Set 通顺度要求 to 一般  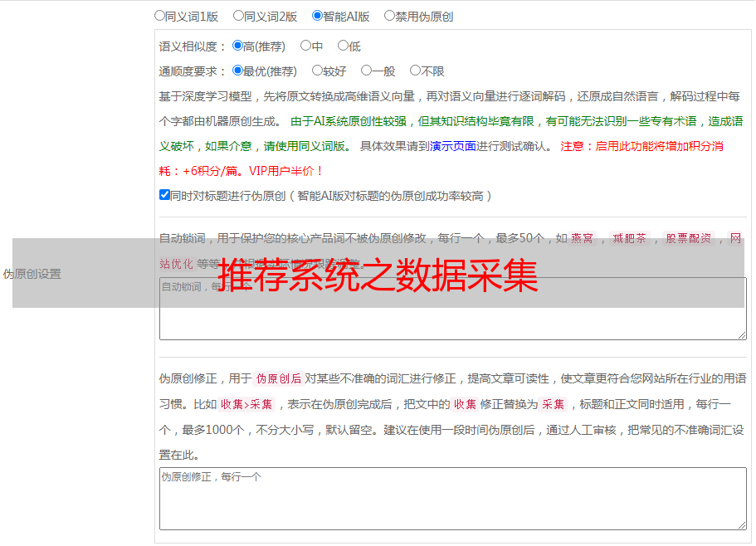(366, 71)
